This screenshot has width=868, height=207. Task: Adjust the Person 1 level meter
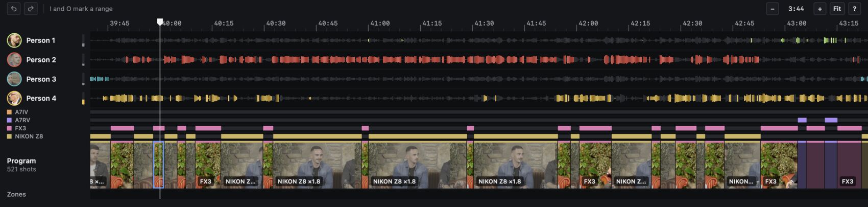pos(83,40)
